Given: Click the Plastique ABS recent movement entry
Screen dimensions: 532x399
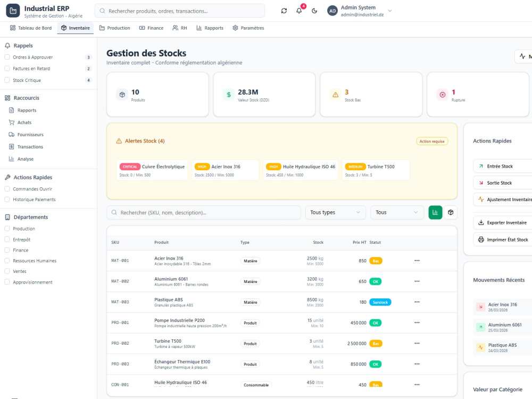Looking at the screenshot, I should [x=503, y=348].
